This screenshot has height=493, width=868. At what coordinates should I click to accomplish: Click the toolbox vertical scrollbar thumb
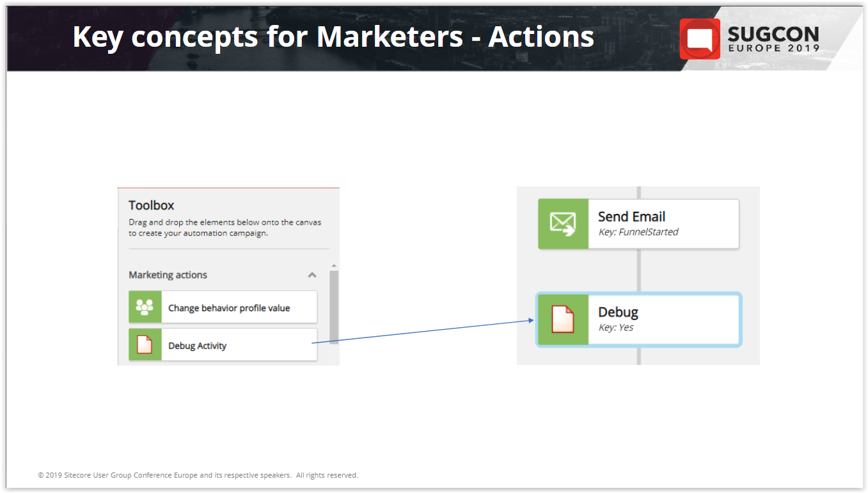[334, 306]
